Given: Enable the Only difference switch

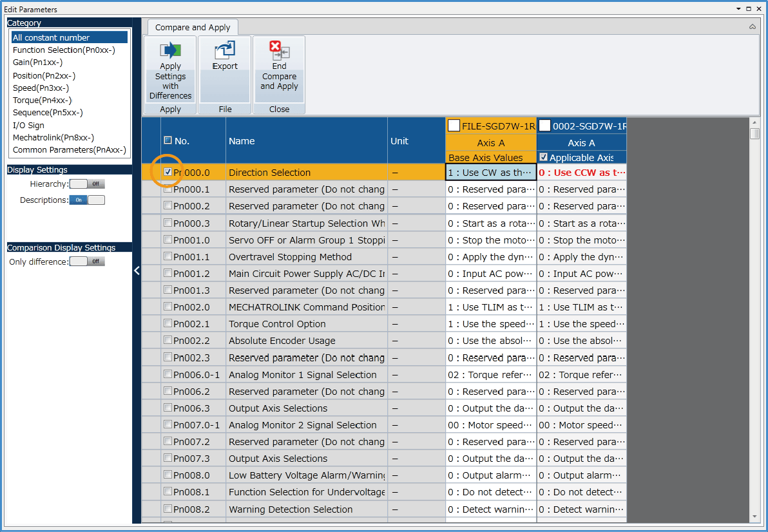Looking at the screenshot, I should click(x=87, y=261).
